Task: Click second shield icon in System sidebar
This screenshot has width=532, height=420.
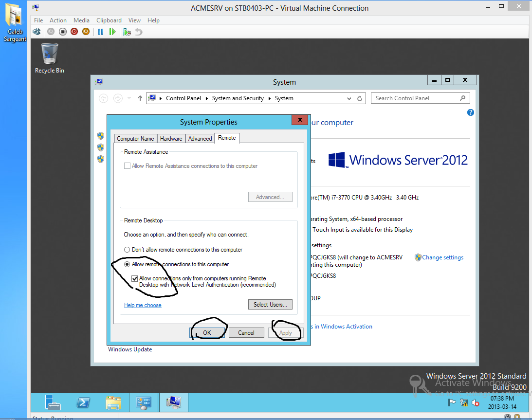Action: [101, 147]
